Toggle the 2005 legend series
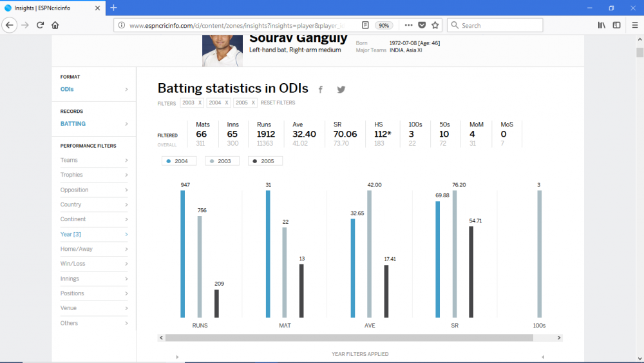The height and width of the screenshot is (363, 644). (x=265, y=161)
